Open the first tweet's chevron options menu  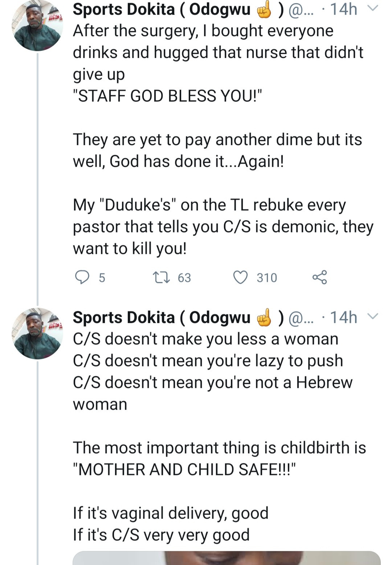[373, 8]
